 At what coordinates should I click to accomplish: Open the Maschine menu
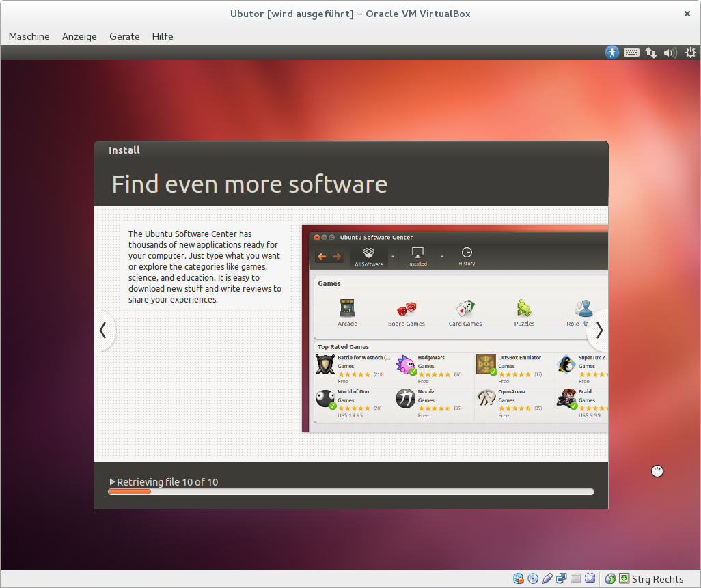[x=29, y=36]
